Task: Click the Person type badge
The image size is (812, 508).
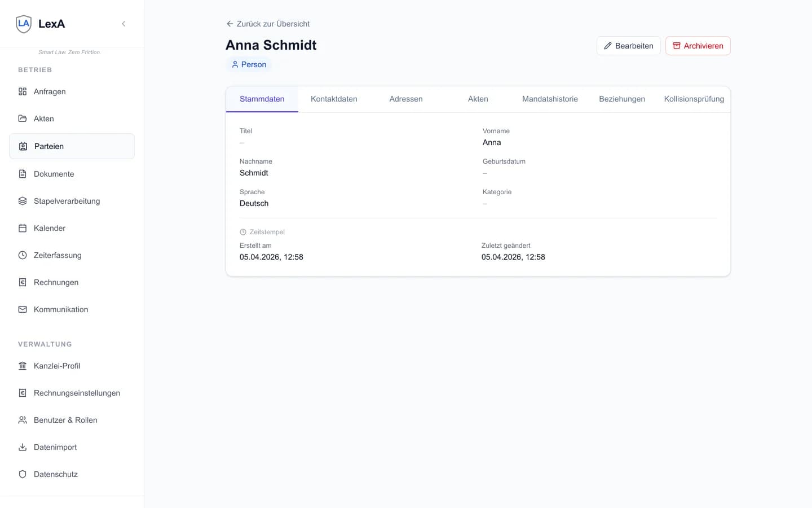Action: 249,64
